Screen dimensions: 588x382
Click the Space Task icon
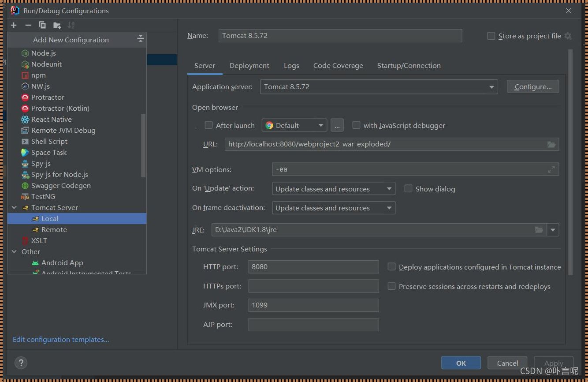25,152
